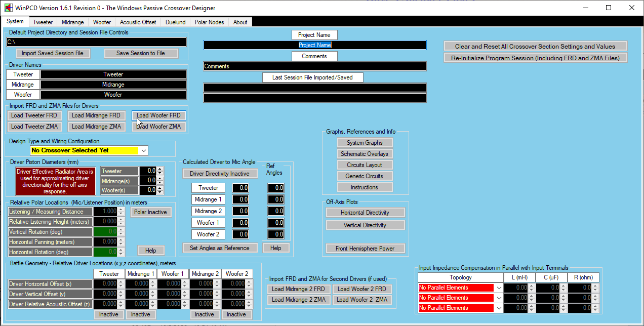Image resolution: width=644 pixels, height=326 pixels.
Task: Expand first No Parallel Elements topology dropdown
Action: [x=499, y=288]
